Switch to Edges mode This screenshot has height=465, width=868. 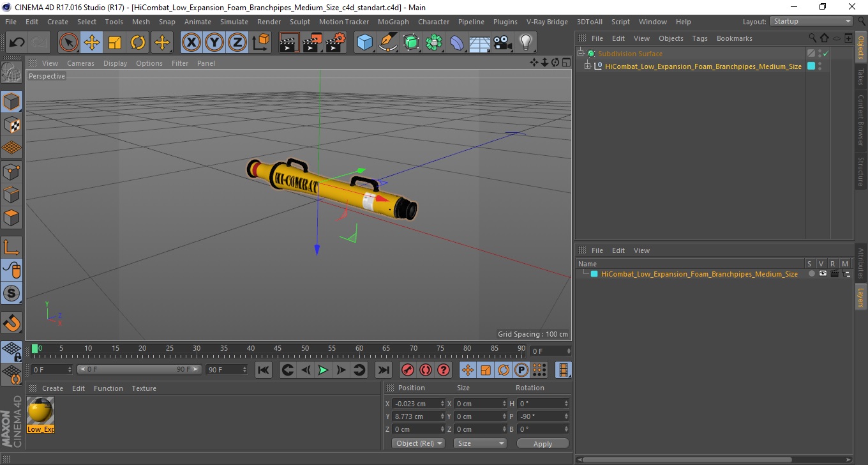(x=11, y=194)
